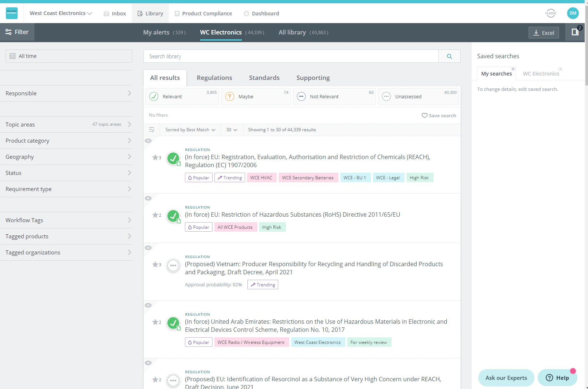Click into the Search library field
Viewport: 588px width, 389px height.
click(x=291, y=56)
